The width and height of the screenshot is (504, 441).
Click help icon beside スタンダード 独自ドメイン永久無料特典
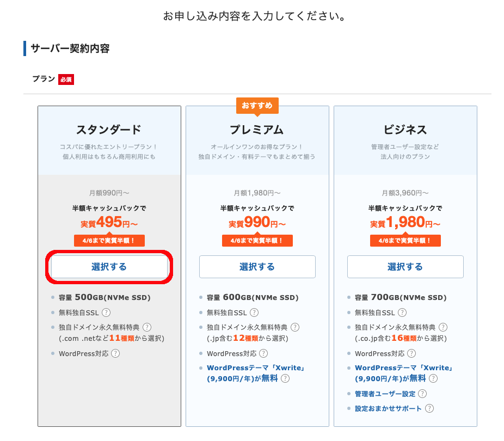pyautogui.click(x=147, y=327)
